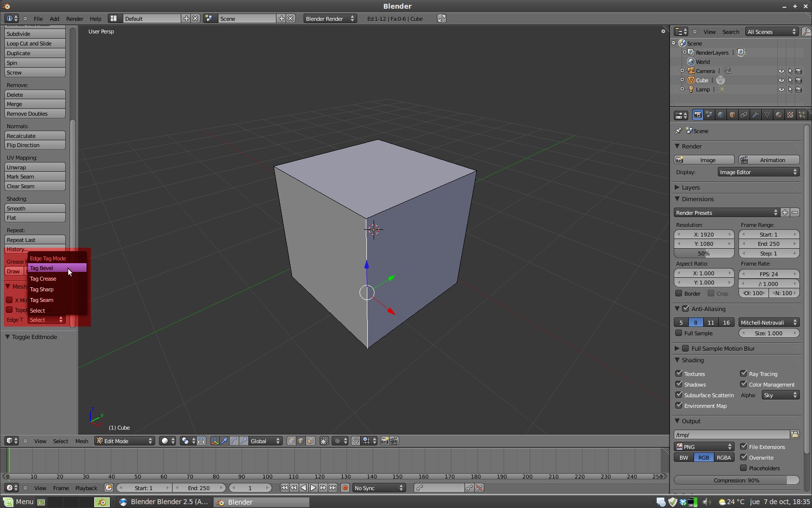The image size is (812, 508).
Task: Open the Object Data triangle tab
Action: (767, 115)
